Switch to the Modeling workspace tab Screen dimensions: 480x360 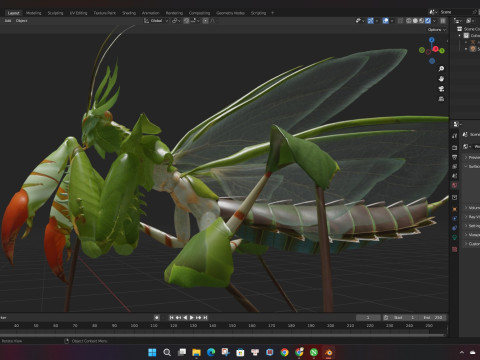pyautogui.click(x=33, y=13)
